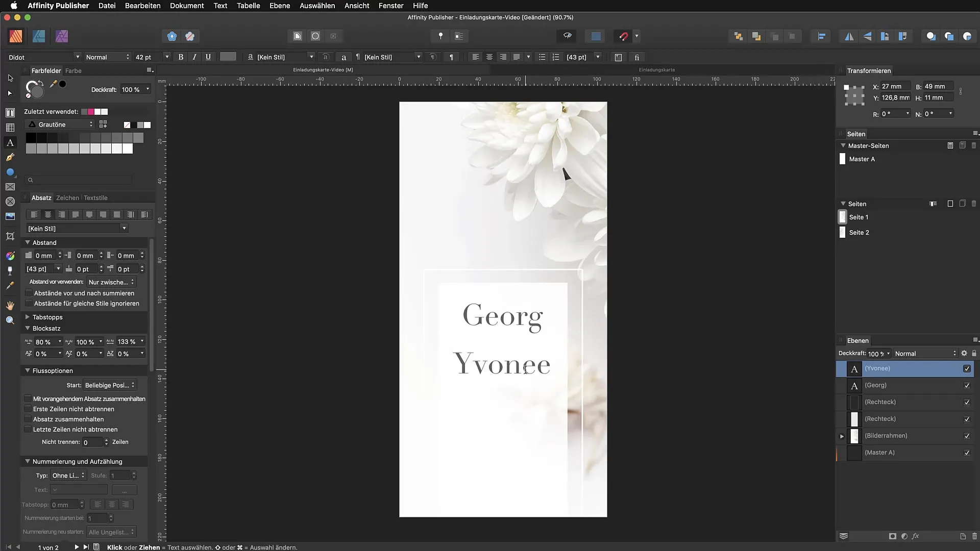Image resolution: width=980 pixels, height=551 pixels.
Task: Switch to the Farbe tab
Action: (x=73, y=71)
